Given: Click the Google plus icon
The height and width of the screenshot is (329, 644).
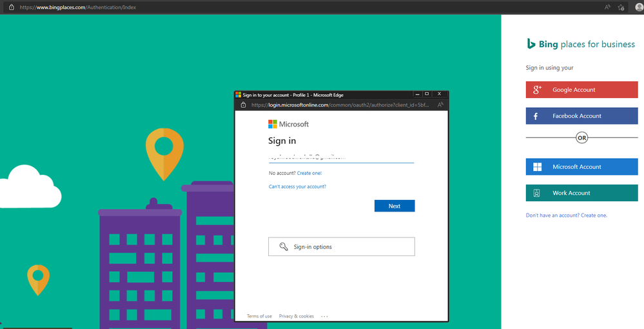Looking at the screenshot, I should [537, 90].
